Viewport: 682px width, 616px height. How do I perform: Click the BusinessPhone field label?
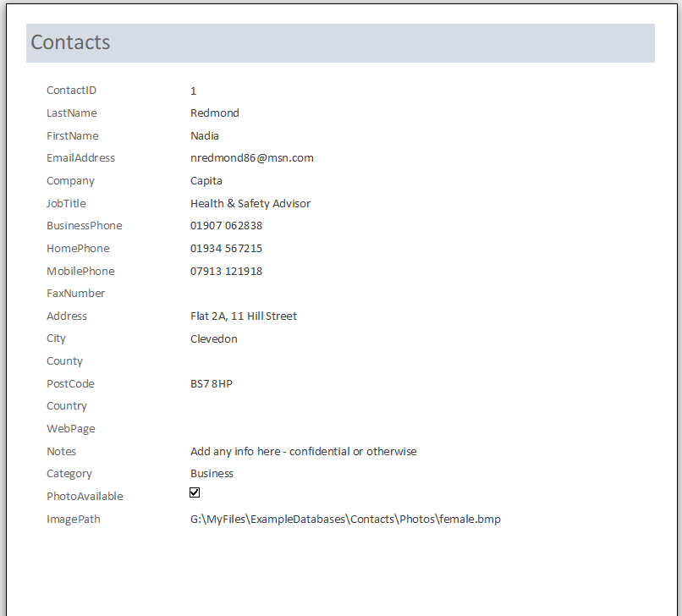click(85, 226)
